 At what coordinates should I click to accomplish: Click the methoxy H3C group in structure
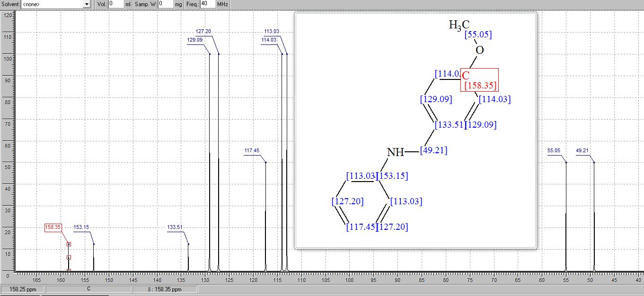[459, 25]
